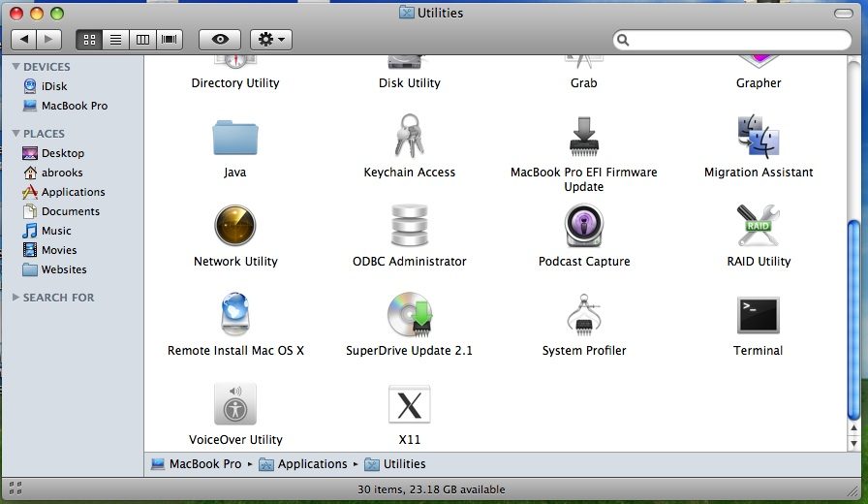Click the Disk Utility label
The width and height of the screenshot is (868, 504).
(410, 83)
